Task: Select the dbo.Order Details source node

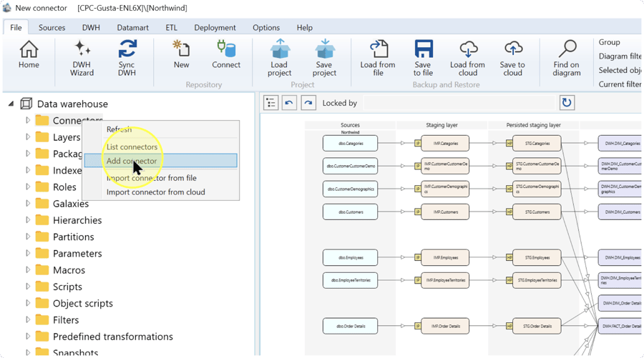Action: 350,326
